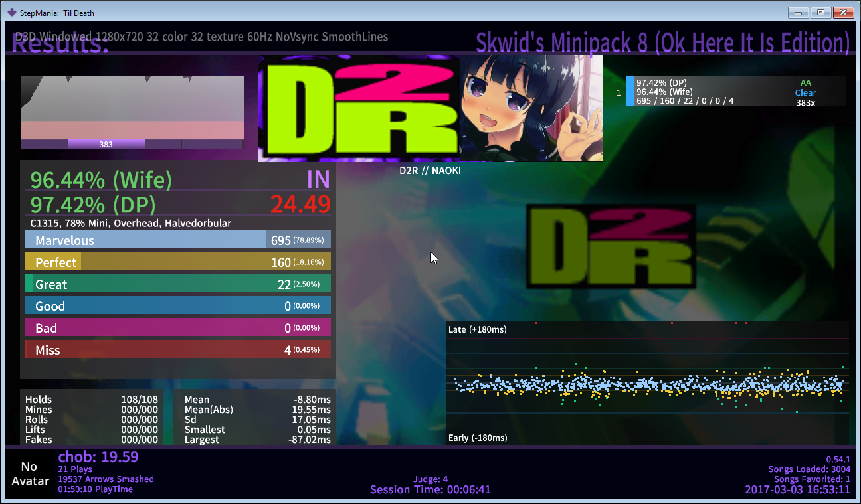
Task: Click the green and pink D2R song banner
Action: [x=359, y=108]
